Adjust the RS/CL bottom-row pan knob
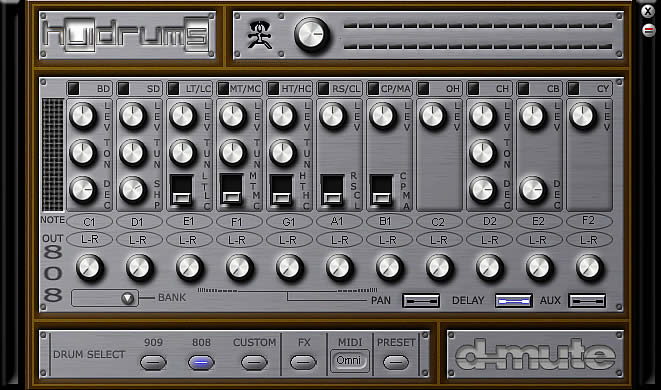Screen dimensions: 661x390 339,268
